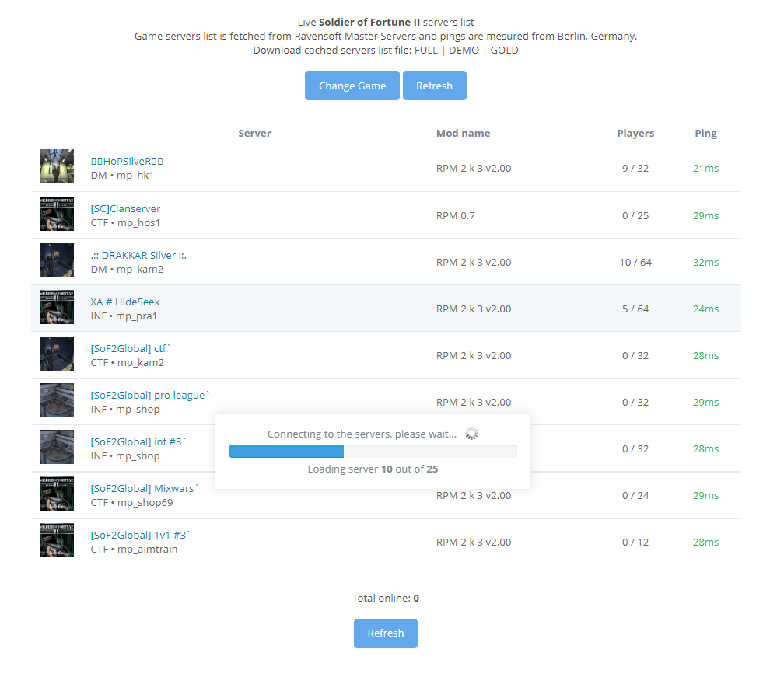Open the [SoF2Global] inf #3 server link
784x691 pixels.
[x=138, y=441]
